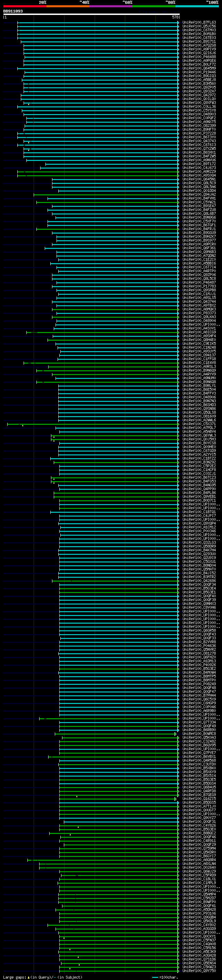Open hit UniRef100_C6TE03
The height and width of the screenshot is (980, 222).
pyautogui.click(x=199, y=38)
